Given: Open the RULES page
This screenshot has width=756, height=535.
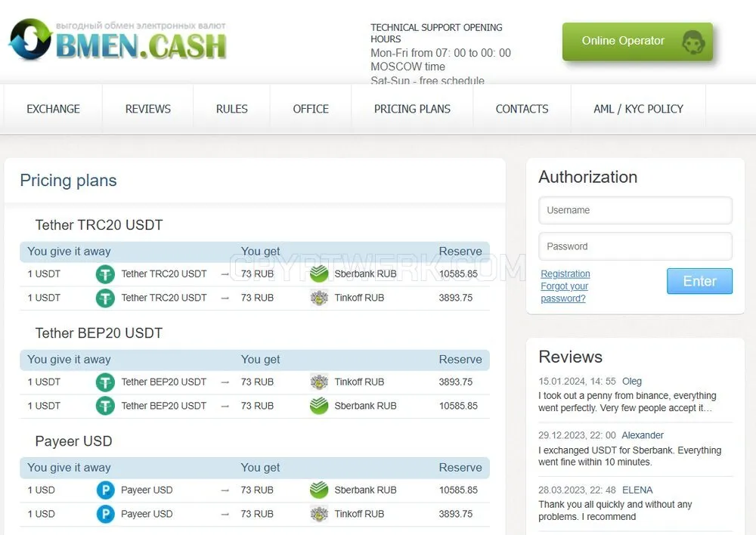Looking at the screenshot, I should 232,109.
